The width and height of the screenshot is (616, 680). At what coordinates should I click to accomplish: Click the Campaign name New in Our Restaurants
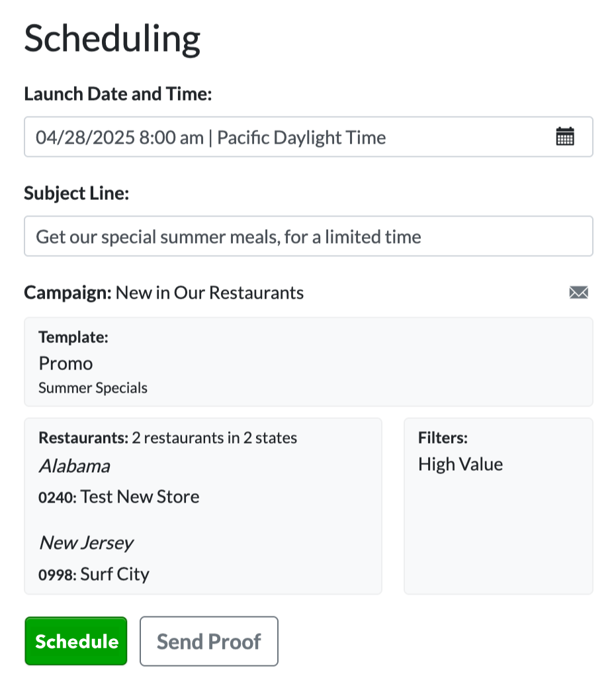tap(210, 293)
